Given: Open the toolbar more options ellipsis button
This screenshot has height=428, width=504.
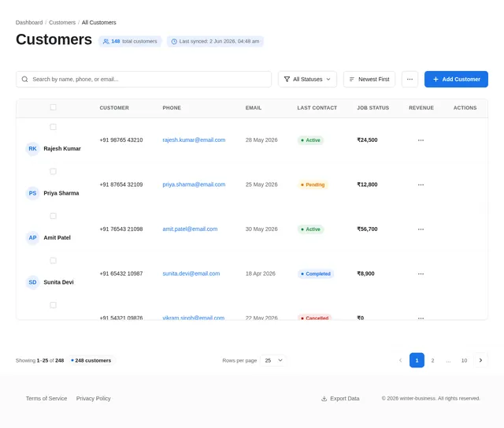Looking at the screenshot, I should click(x=409, y=79).
